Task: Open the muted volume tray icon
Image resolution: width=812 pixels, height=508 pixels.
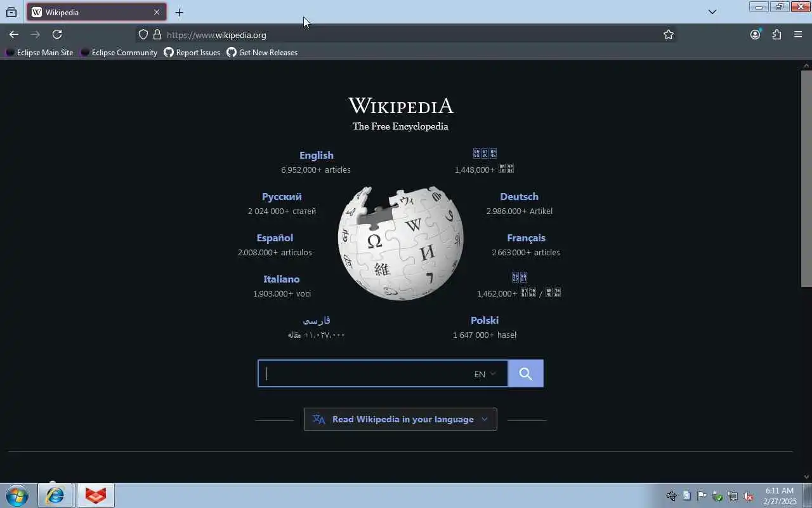Action: pyautogui.click(x=748, y=496)
